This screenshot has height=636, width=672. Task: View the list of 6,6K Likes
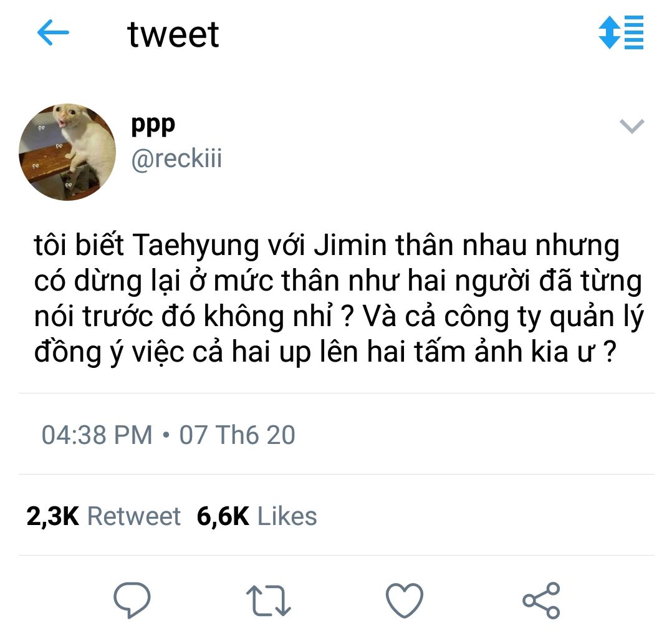(x=257, y=516)
